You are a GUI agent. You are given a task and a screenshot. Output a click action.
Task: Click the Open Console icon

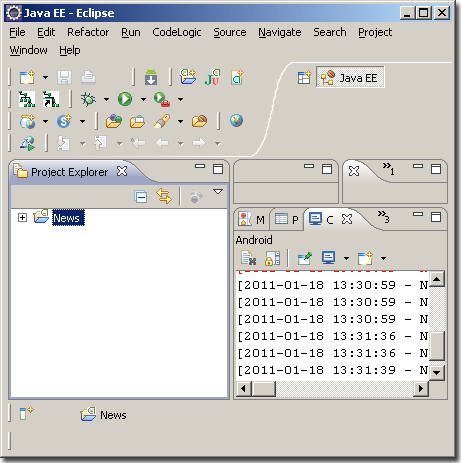(365, 258)
